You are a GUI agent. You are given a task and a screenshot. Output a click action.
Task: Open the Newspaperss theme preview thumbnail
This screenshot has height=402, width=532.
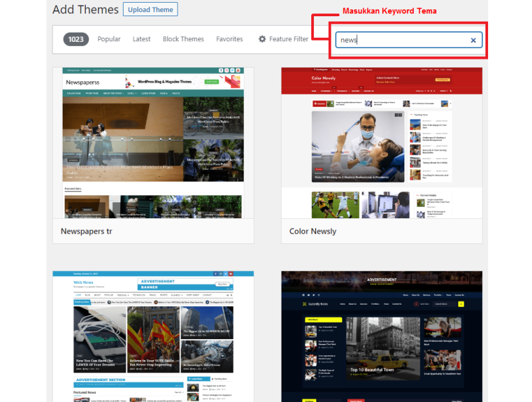[153, 143]
